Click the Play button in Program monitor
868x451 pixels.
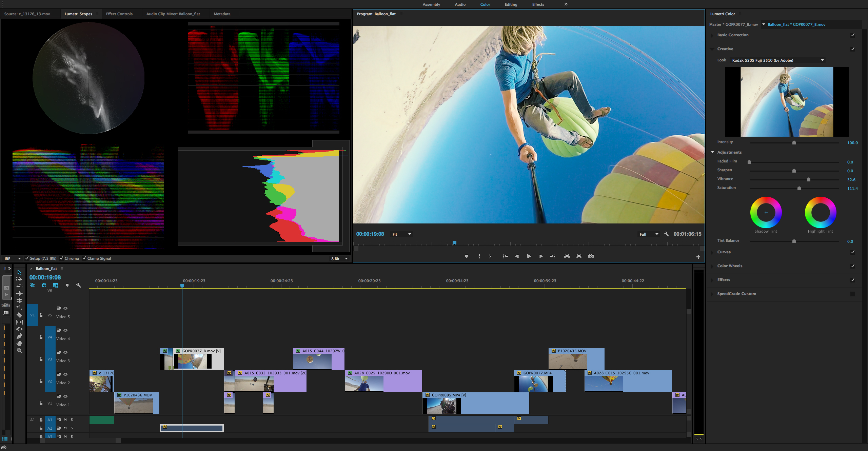[x=529, y=256]
